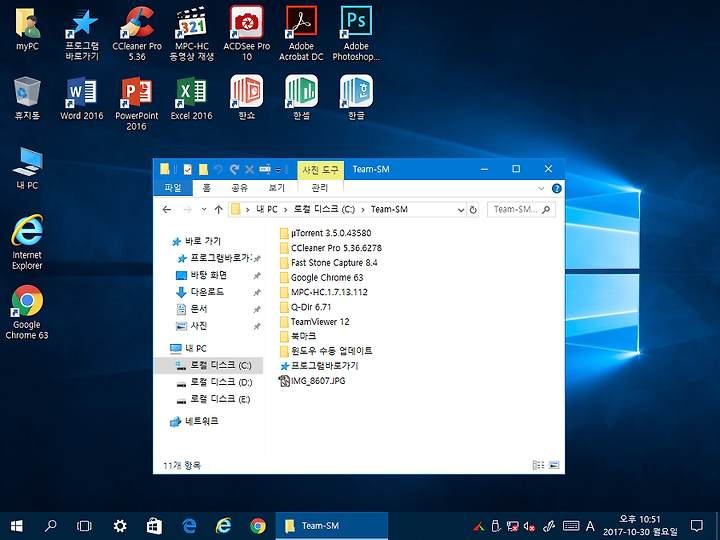Screen dimensions: 720x540
Task: Refresh the current folder view
Action: tap(473, 210)
